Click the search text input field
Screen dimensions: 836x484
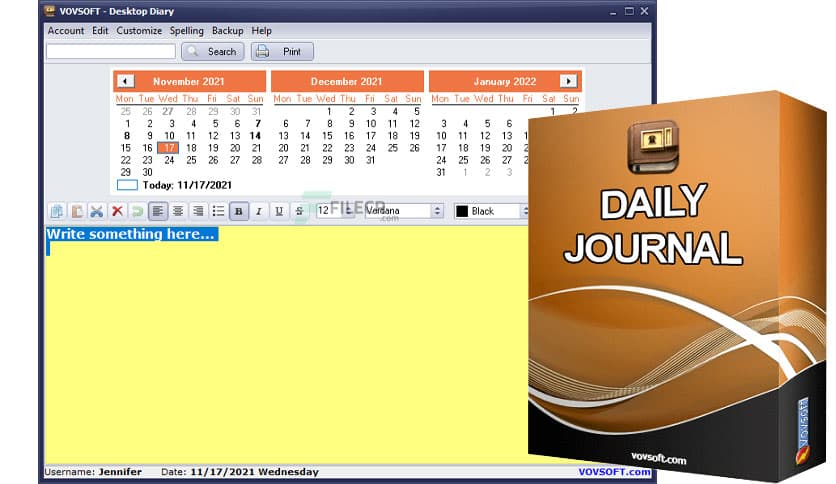tap(111, 51)
